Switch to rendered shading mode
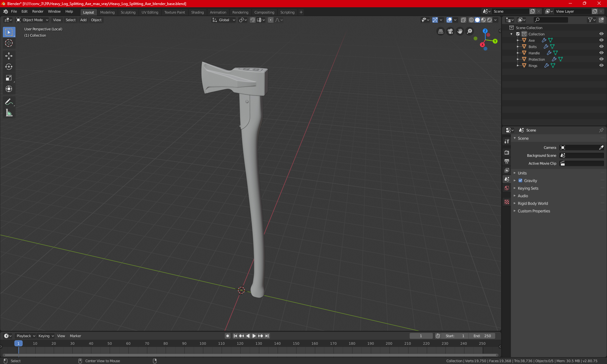Image resolution: width=607 pixels, height=364 pixels. (489, 20)
